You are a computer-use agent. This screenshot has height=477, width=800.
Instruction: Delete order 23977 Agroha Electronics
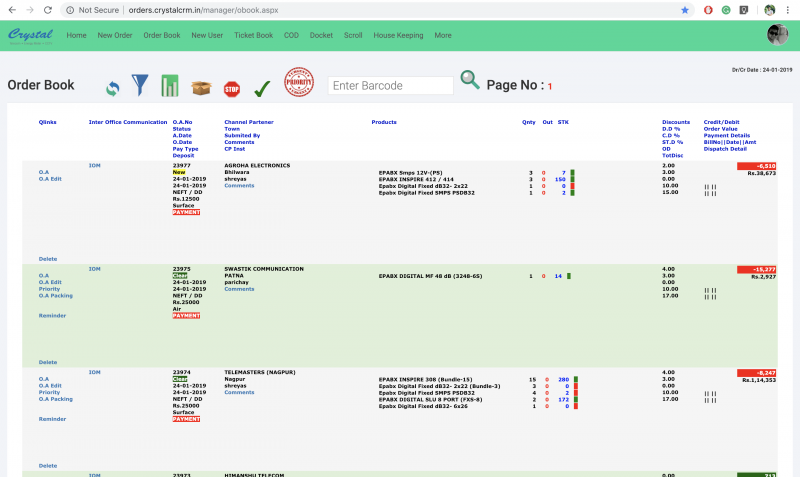click(48, 259)
